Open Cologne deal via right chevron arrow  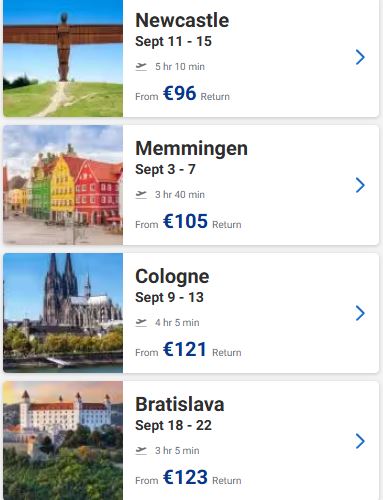tap(360, 313)
